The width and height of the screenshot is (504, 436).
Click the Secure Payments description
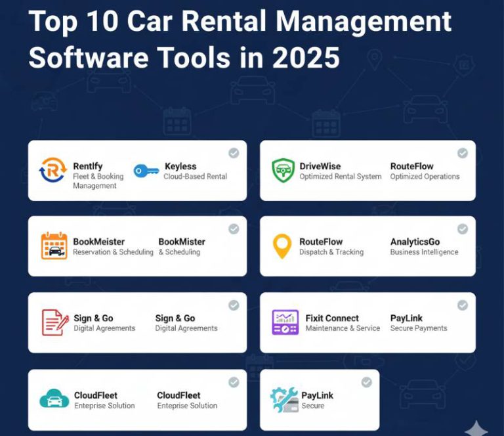point(419,328)
